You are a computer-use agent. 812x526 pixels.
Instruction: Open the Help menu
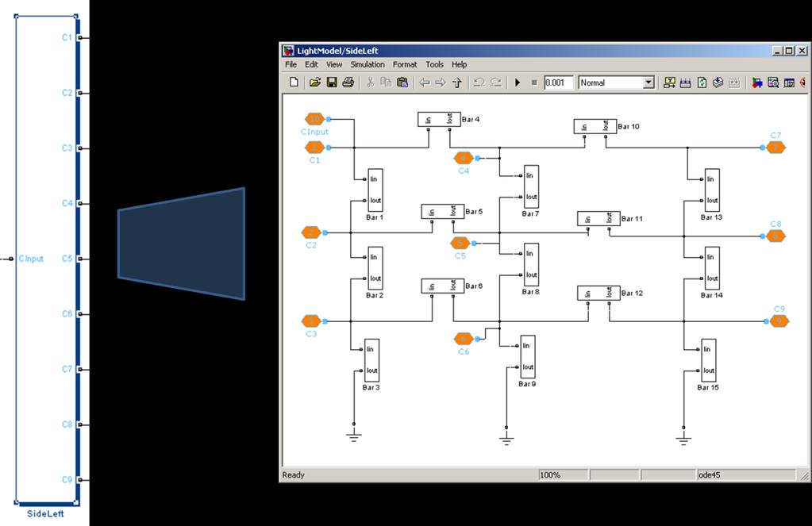[459, 64]
